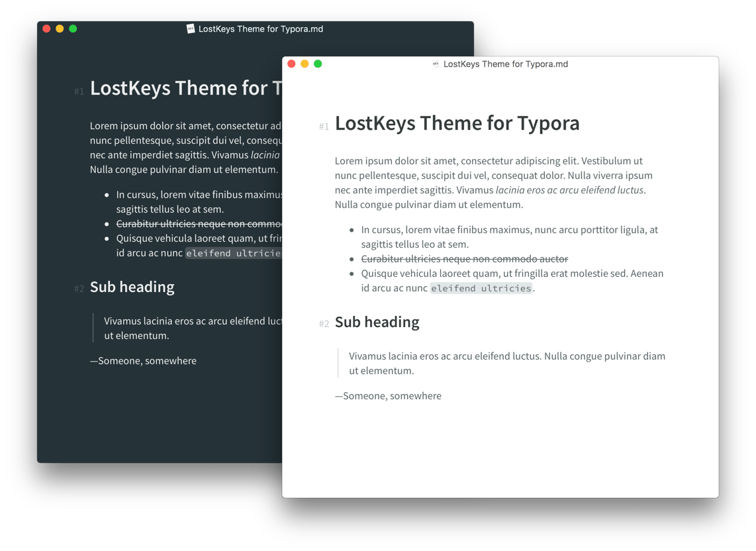This screenshot has height=551, width=756.
Task: Click 'sagittis tellus leo at sem.' in the light window
Action: point(414,244)
